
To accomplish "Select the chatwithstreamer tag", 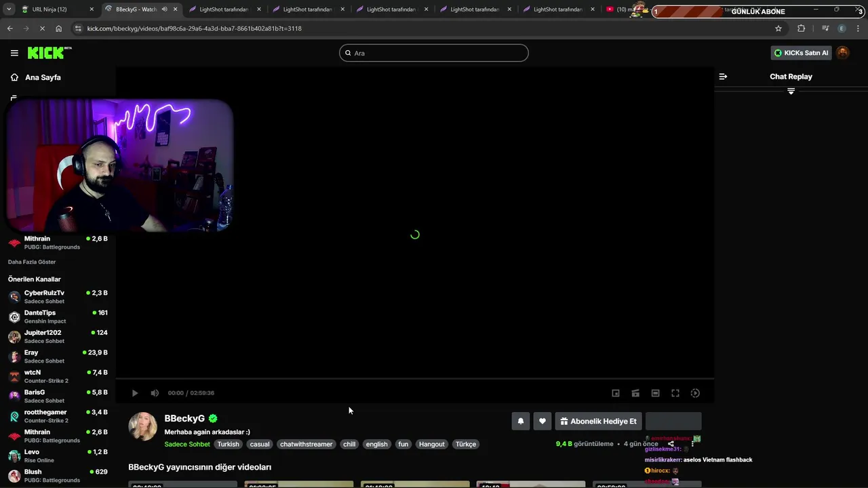I will 307,444.
